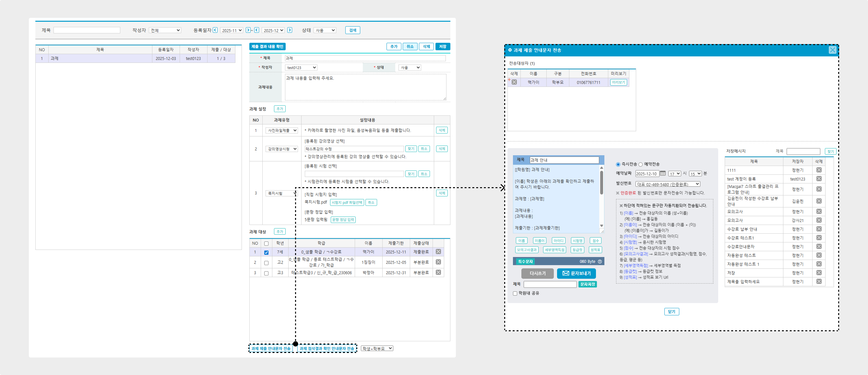Delete saved message 1111

pyautogui.click(x=819, y=170)
